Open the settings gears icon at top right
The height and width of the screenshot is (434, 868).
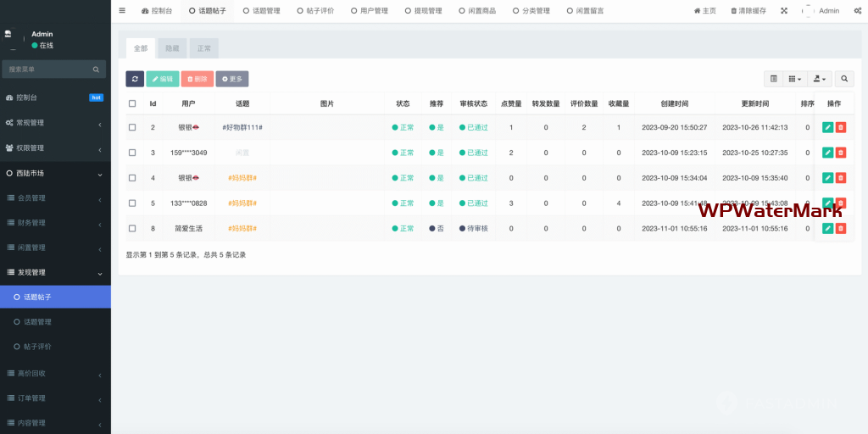point(857,11)
